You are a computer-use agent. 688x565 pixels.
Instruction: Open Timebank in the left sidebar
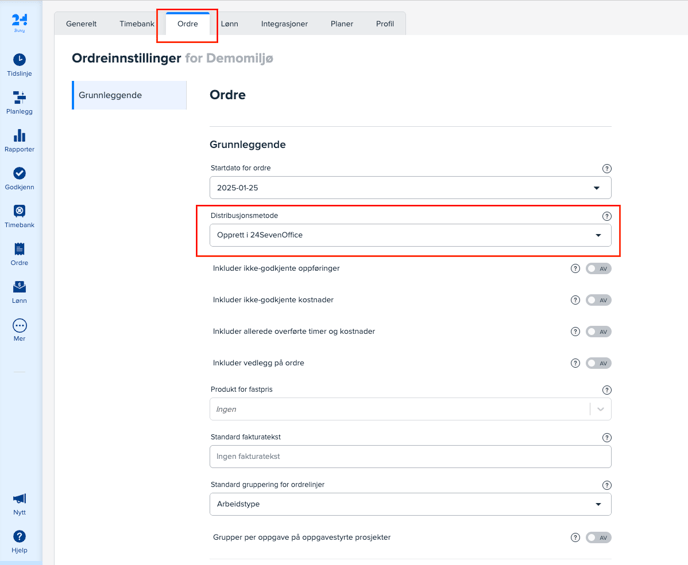(x=19, y=216)
